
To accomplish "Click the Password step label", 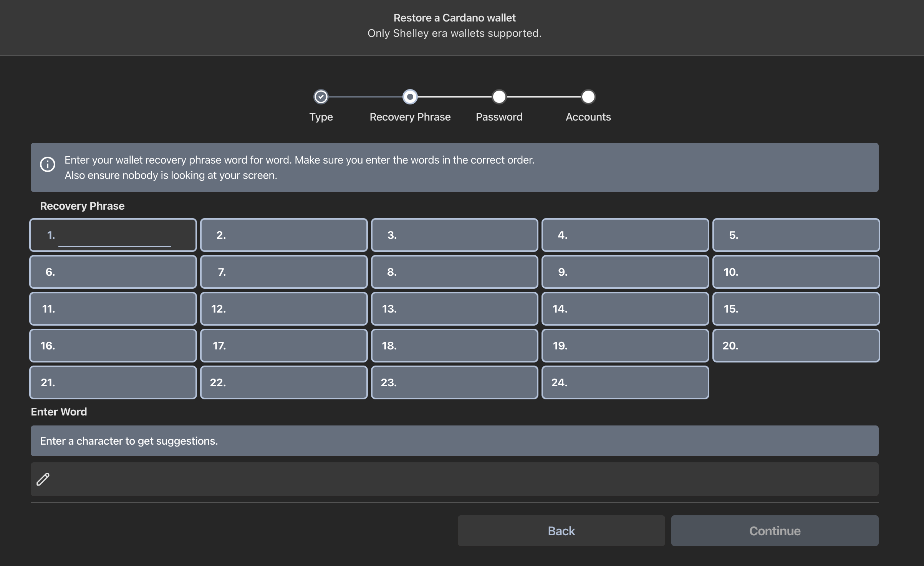I will tap(499, 117).
